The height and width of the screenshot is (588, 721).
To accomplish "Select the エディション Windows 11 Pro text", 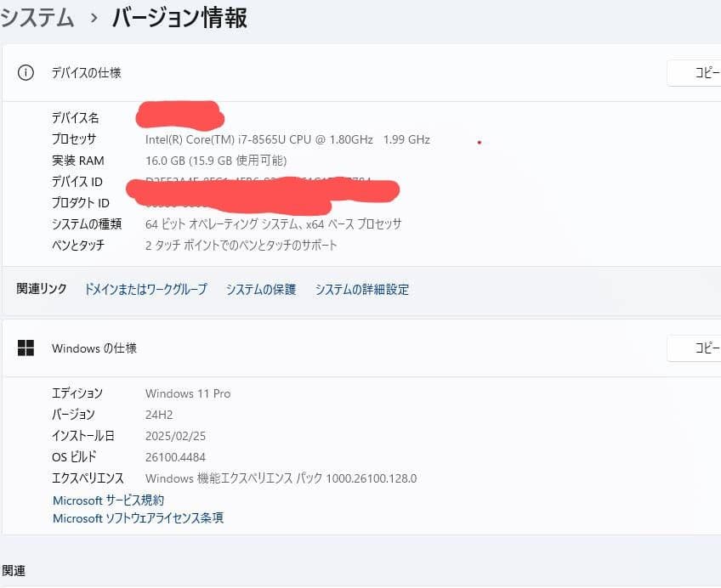I will pyautogui.click(x=187, y=393).
